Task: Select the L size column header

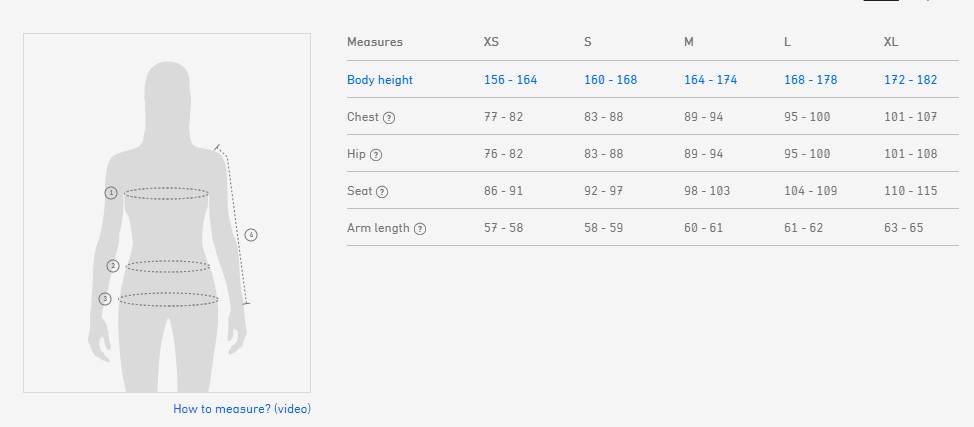Action: [x=788, y=42]
